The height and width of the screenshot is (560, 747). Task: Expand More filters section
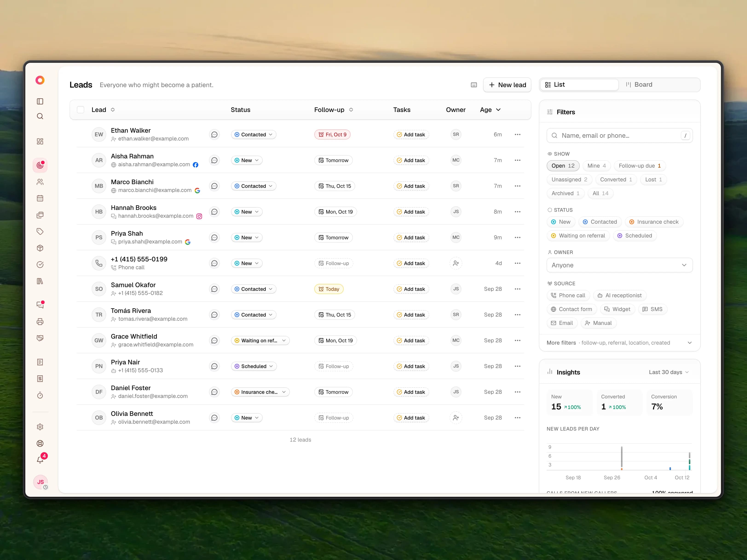click(x=619, y=343)
